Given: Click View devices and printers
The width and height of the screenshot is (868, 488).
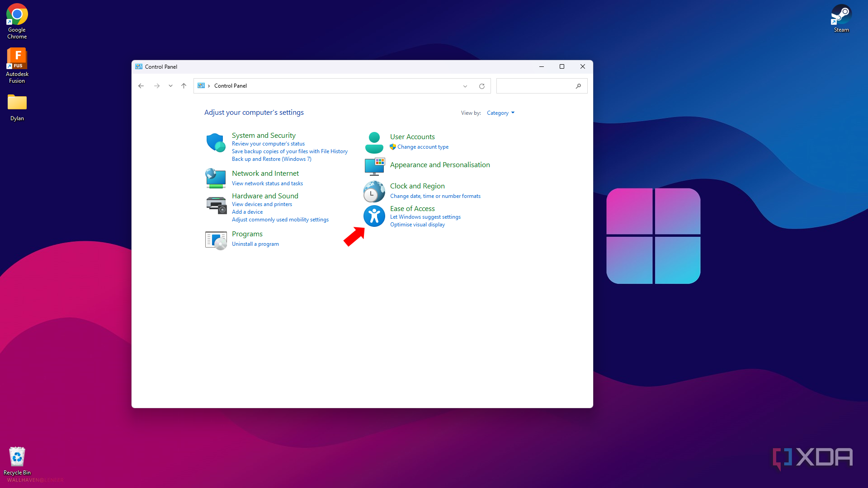Looking at the screenshot, I should (x=262, y=204).
